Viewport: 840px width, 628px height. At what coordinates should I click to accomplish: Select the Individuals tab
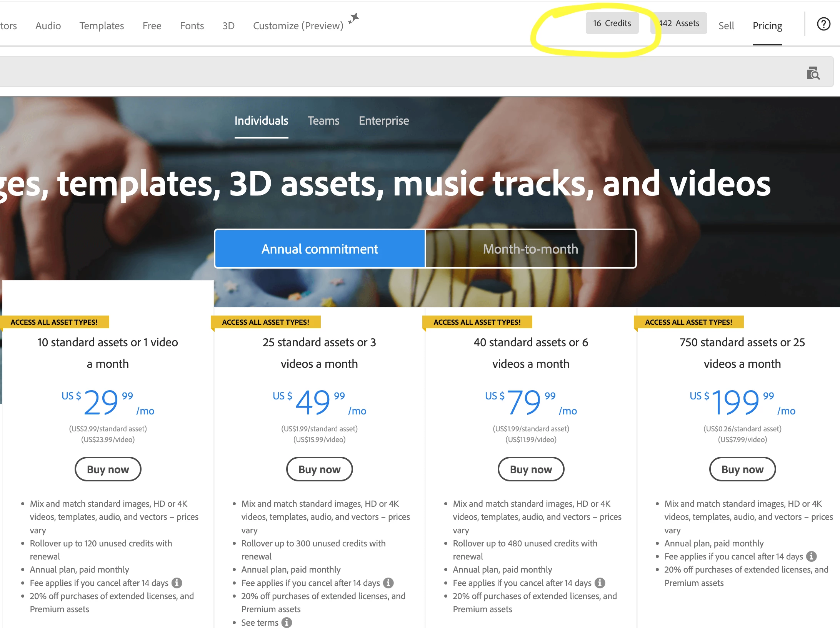(x=261, y=121)
